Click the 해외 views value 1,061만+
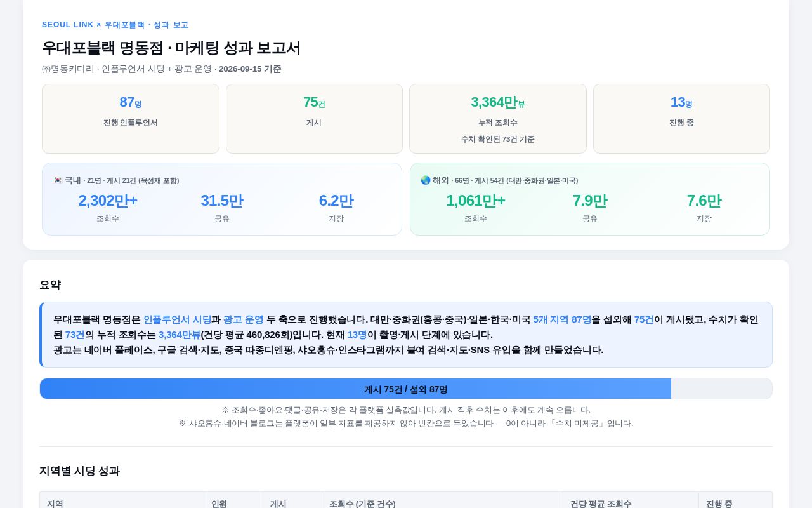Viewport: 812px width, 508px height. coord(476,201)
